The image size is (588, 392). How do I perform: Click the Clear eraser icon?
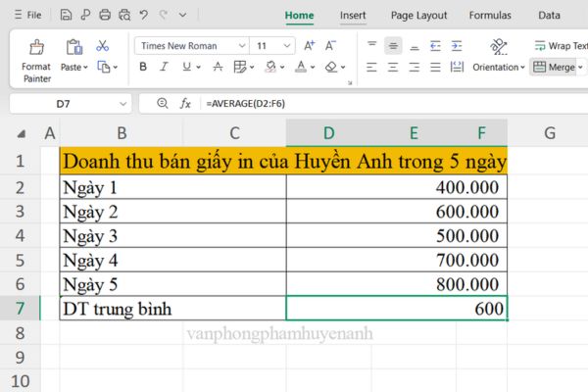click(x=331, y=67)
